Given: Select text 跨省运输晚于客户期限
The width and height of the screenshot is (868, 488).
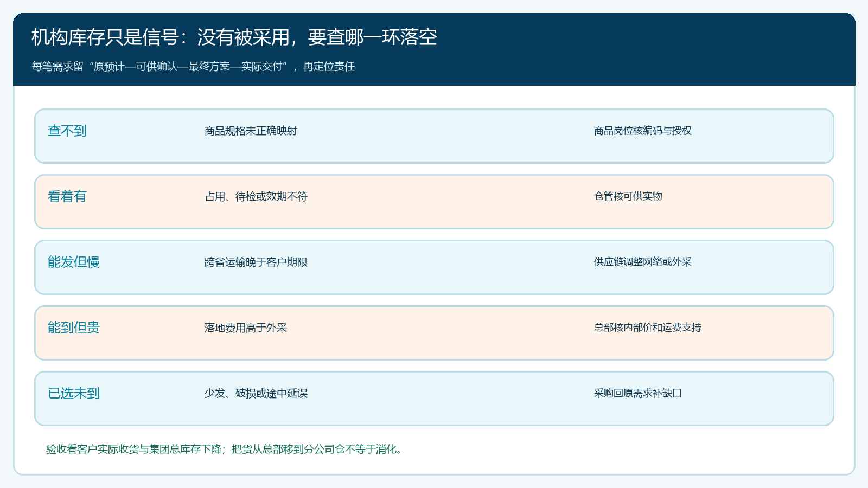Looking at the screenshot, I should coord(256,262).
